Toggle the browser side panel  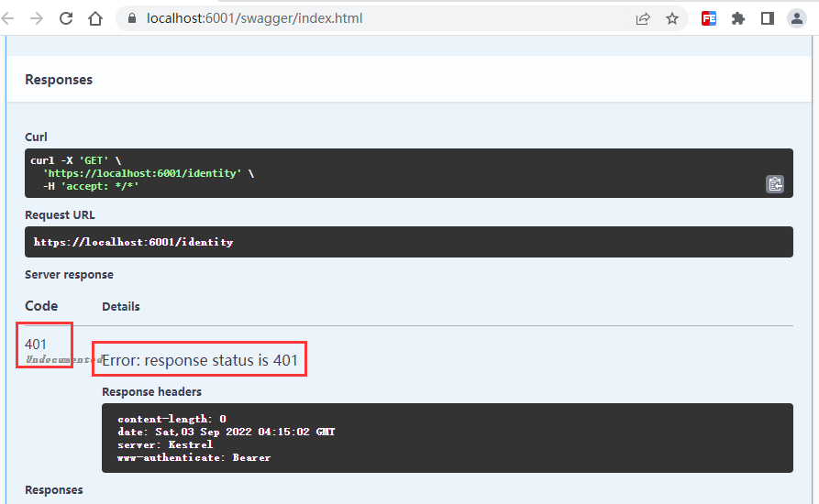click(768, 18)
